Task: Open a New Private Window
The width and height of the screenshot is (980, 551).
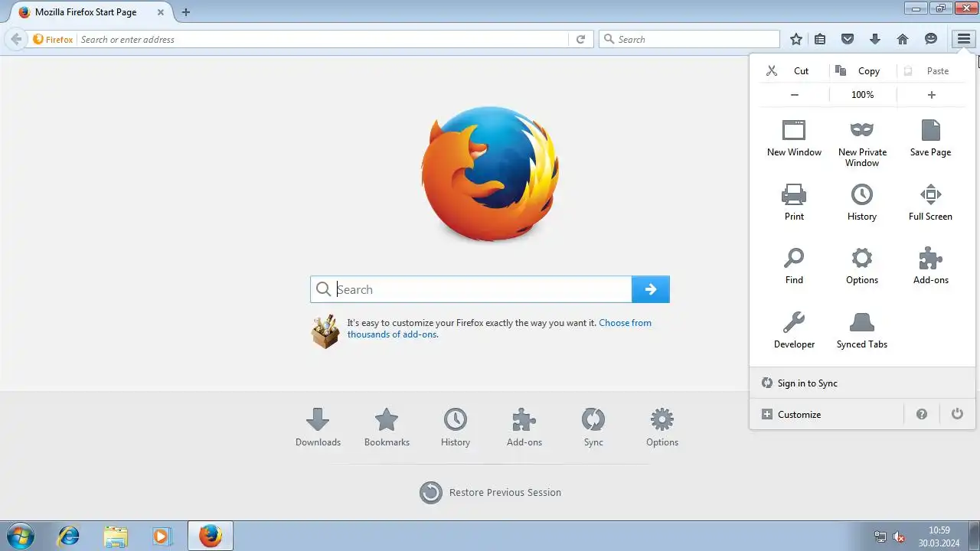Action: [862, 143]
